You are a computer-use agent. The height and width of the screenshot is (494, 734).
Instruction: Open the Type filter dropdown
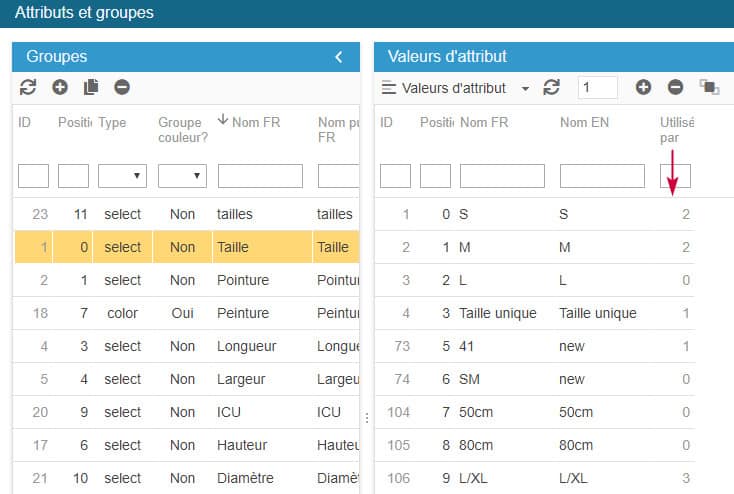click(x=122, y=176)
